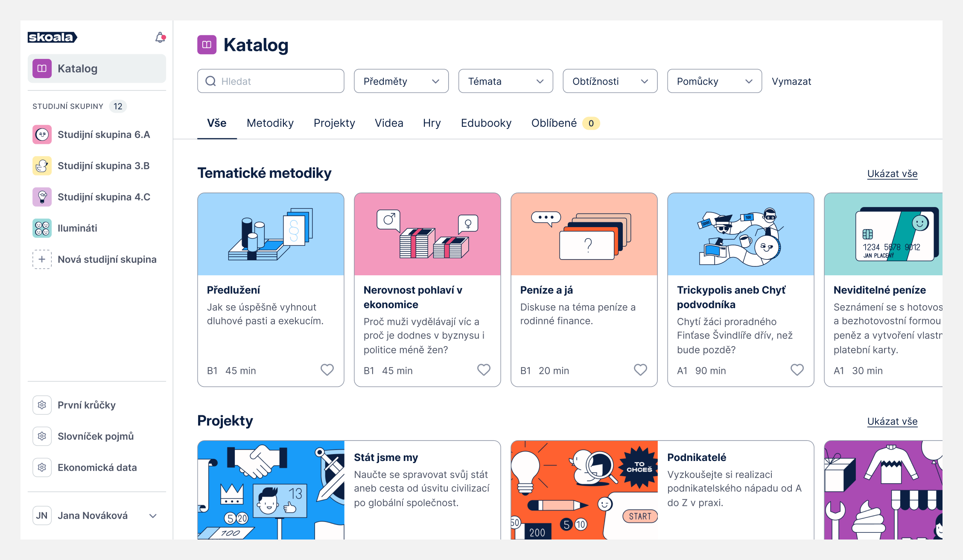Screen dimensions: 963x560
Task: Open the Oblíbené tab
Action: pos(554,123)
